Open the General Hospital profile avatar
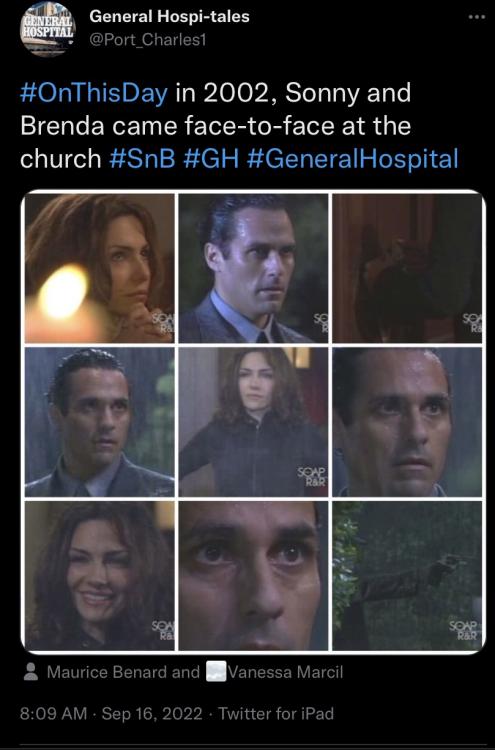This screenshot has width=495, height=750. [48, 30]
